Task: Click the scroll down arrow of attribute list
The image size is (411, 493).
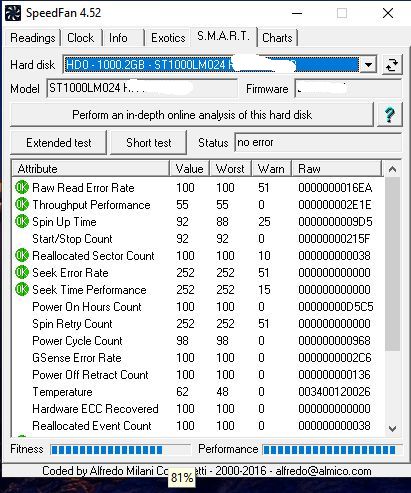Action: (x=392, y=428)
